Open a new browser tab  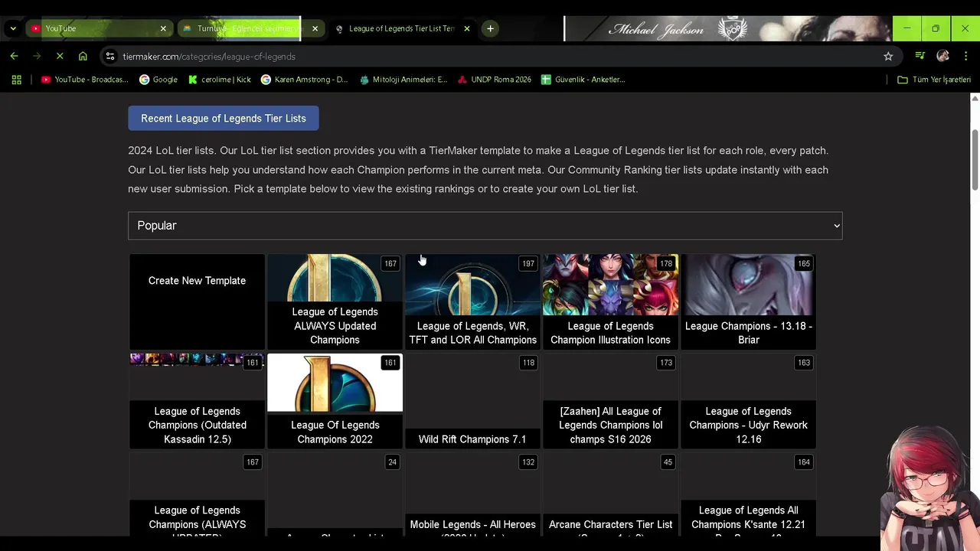[490, 28]
